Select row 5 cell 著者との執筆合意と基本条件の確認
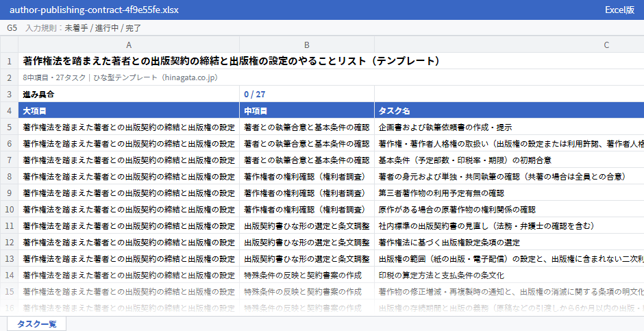This screenshot has height=331, width=644. click(307, 127)
